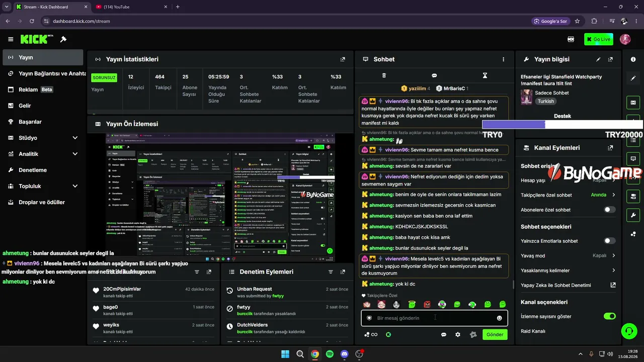Click the cinema mode icon near Go Live
The height and width of the screenshot is (362, 644).
coord(571,39)
